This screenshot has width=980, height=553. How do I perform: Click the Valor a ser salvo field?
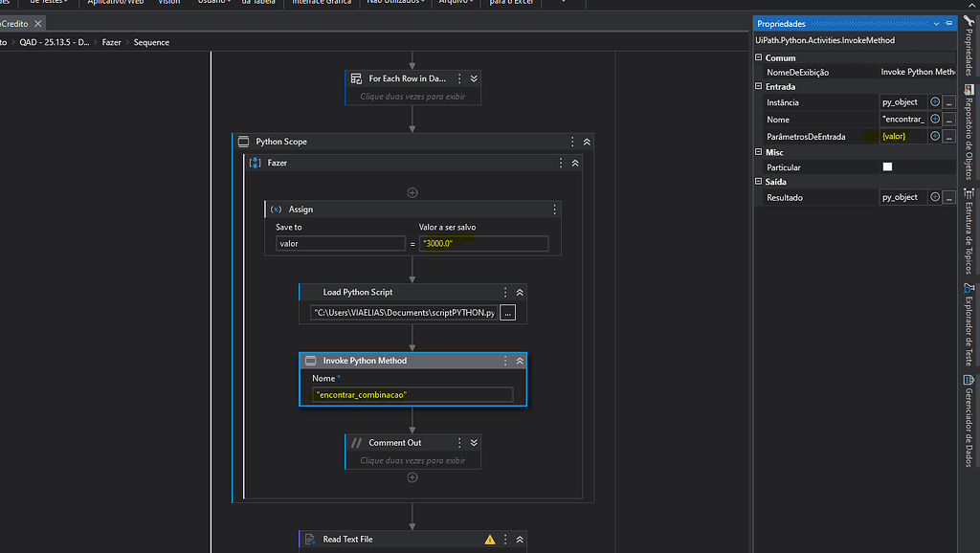483,244
